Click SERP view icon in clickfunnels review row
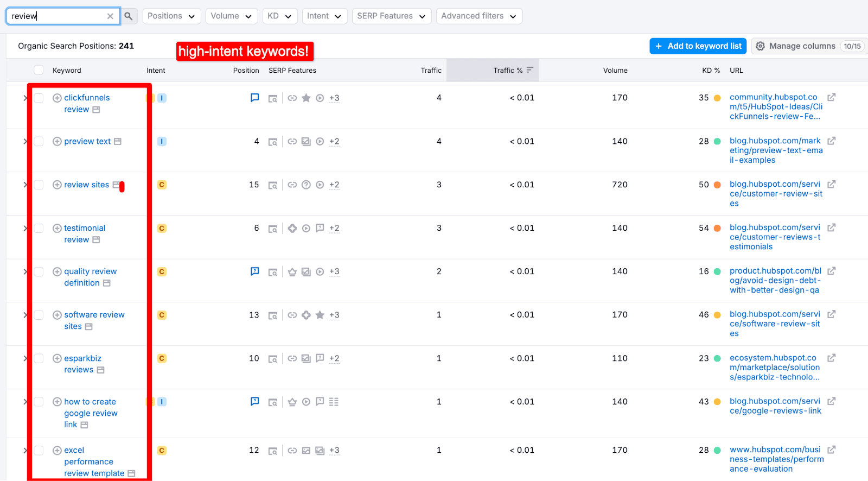The height and width of the screenshot is (481, 868). 273,98
